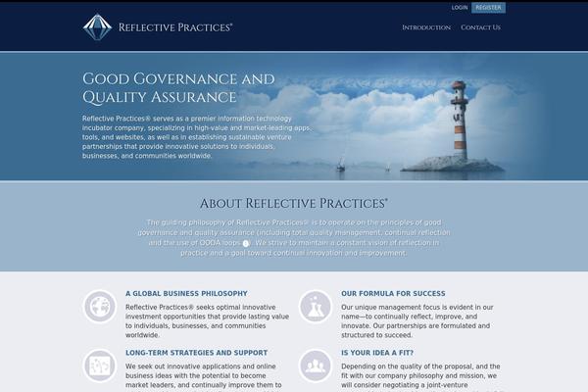Click the Good Governance and Quality Assurance headline
This screenshot has height=392, width=588.
pos(178,88)
